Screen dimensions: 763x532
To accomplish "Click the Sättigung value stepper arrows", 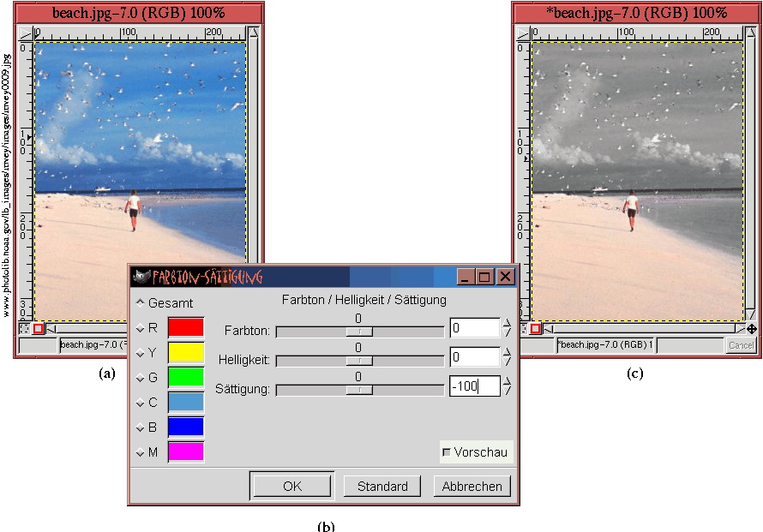I will click(508, 386).
